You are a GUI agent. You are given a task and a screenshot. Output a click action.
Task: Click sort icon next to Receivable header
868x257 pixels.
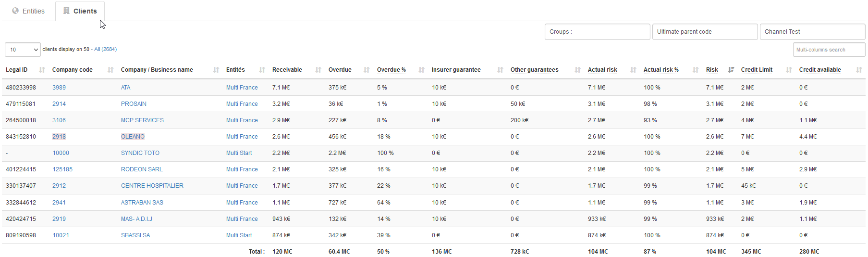click(x=318, y=70)
